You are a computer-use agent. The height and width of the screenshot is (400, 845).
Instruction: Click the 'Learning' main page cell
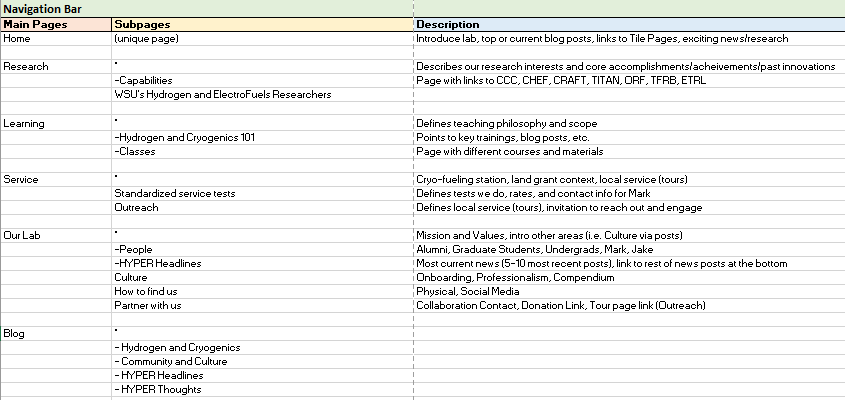click(24, 123)
